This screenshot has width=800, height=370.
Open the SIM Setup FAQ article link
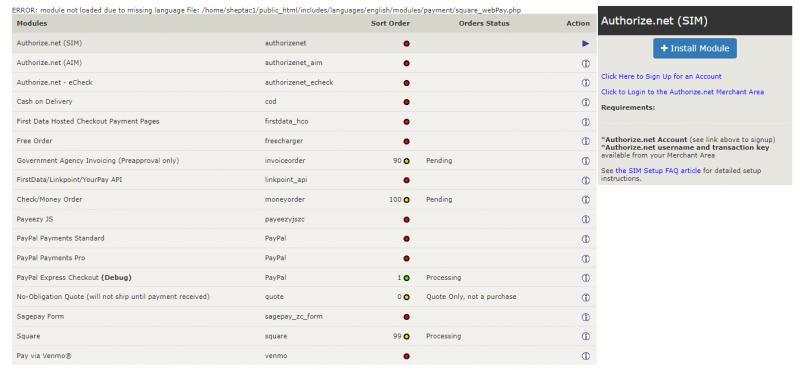click(x=658, y=170)
